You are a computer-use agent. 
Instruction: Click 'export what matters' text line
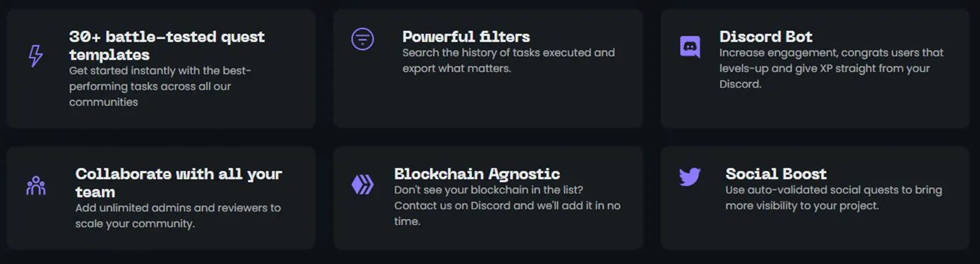pyautogui.click(x=456, y=69)
